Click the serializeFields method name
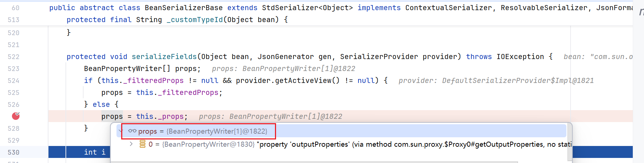644x163 pixels. pyautogui.click(x=164, y=57)
